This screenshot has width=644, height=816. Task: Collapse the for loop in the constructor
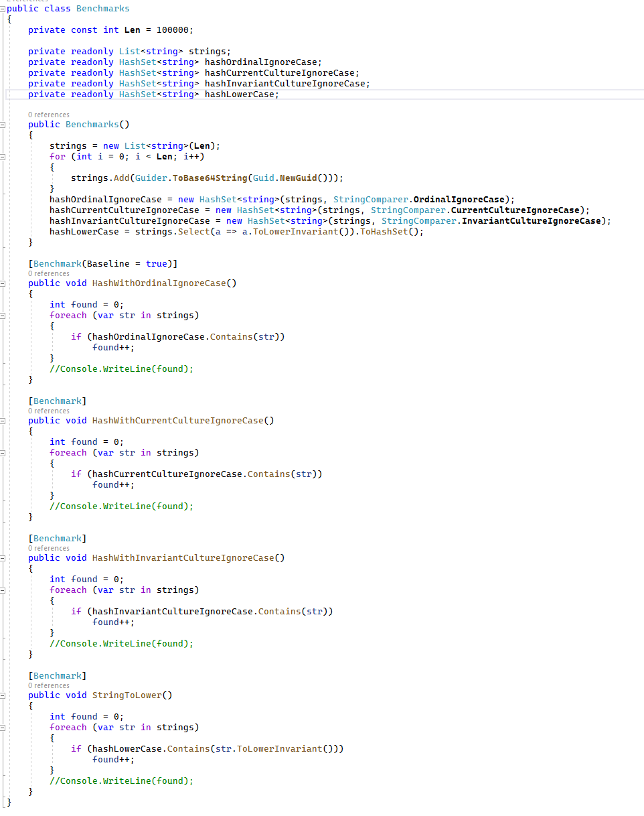tap(3, 157)
